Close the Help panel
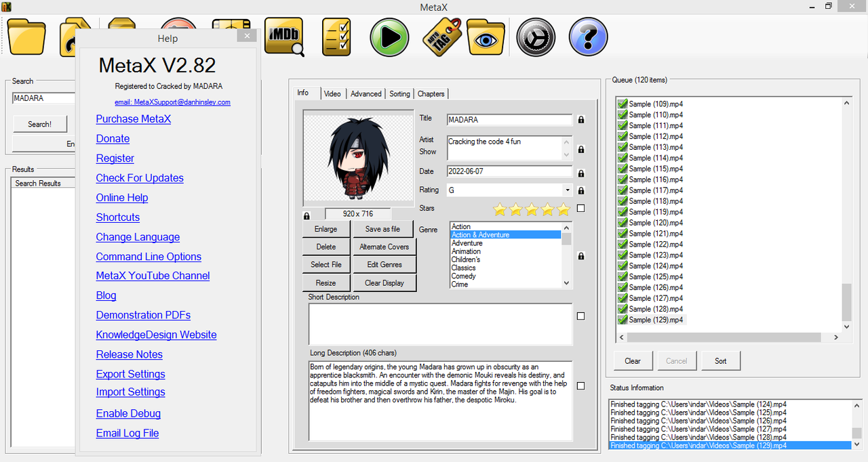 (247, 36)
